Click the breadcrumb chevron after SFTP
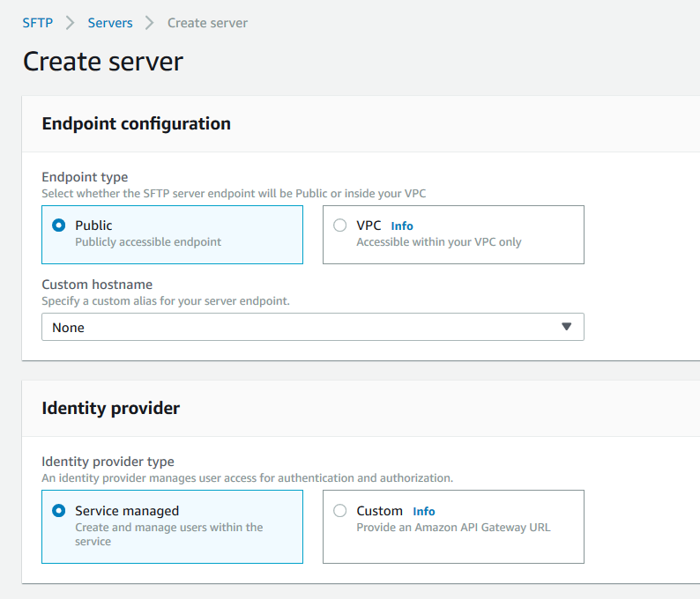 pyautogui.click(x=71, y=23)
